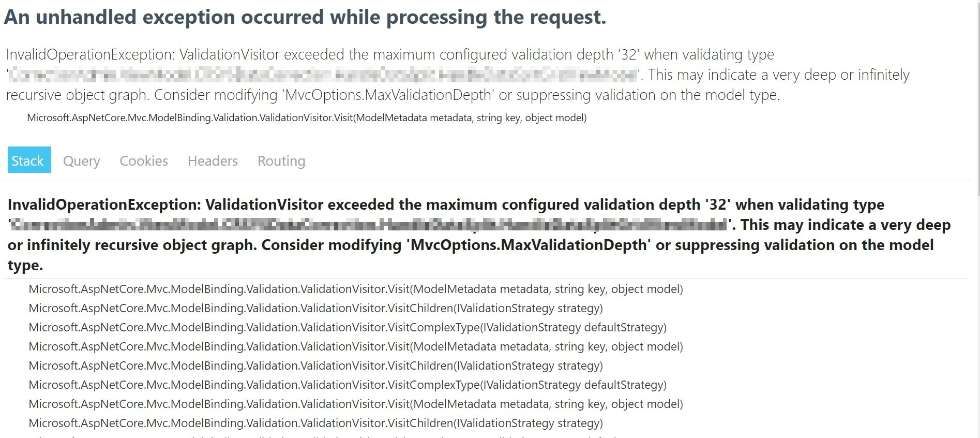This screenshot has height=438, width=980.
Task: Show the Routing tab
Action: (281, 161)
